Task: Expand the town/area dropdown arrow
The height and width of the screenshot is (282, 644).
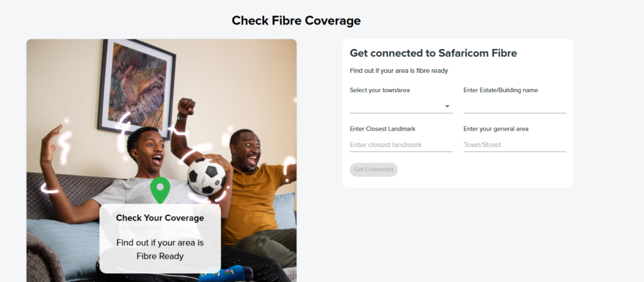Action: 448,106
